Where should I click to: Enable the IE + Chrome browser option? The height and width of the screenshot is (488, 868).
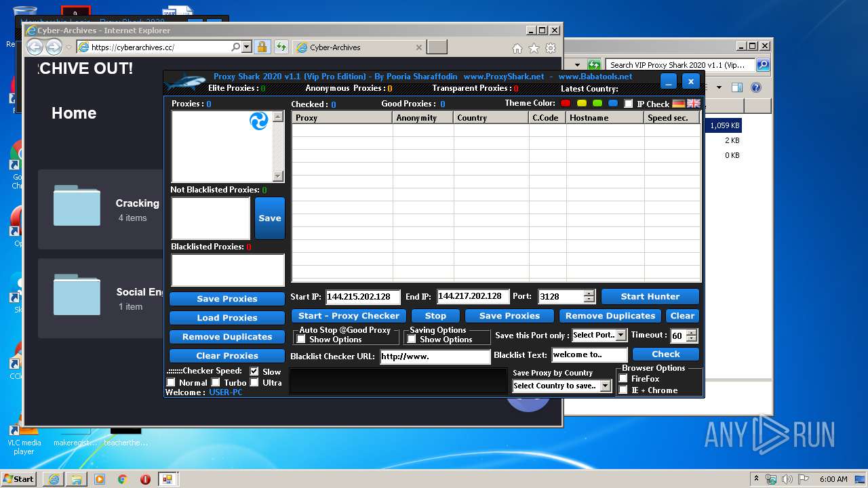(x=623, y=390)
